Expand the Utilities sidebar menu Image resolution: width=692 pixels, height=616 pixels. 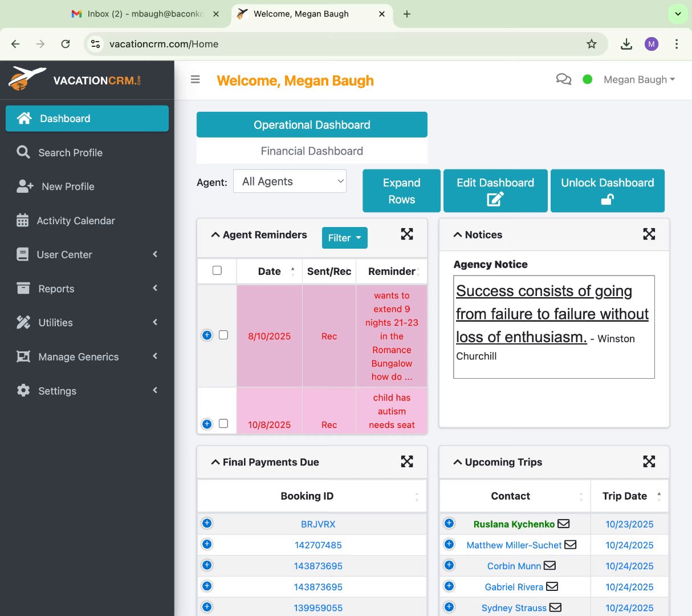(x=87, y=322)
